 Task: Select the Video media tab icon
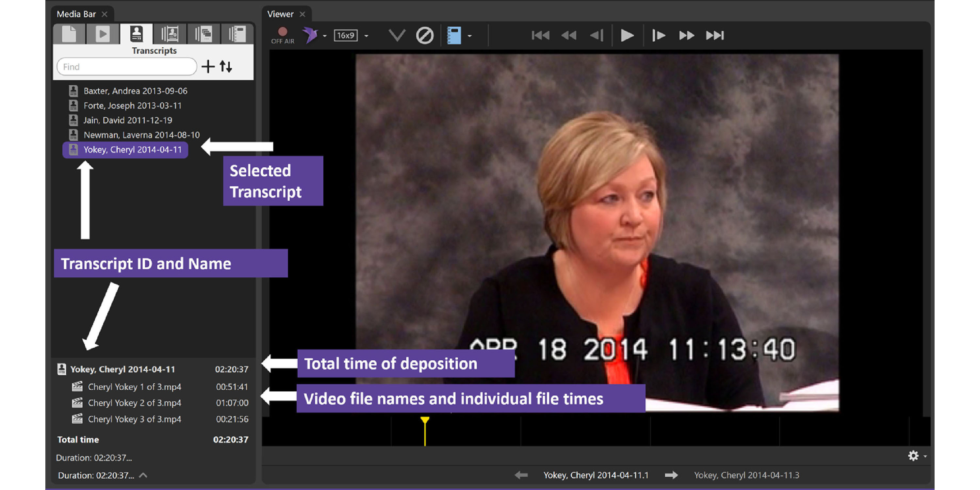102,34
